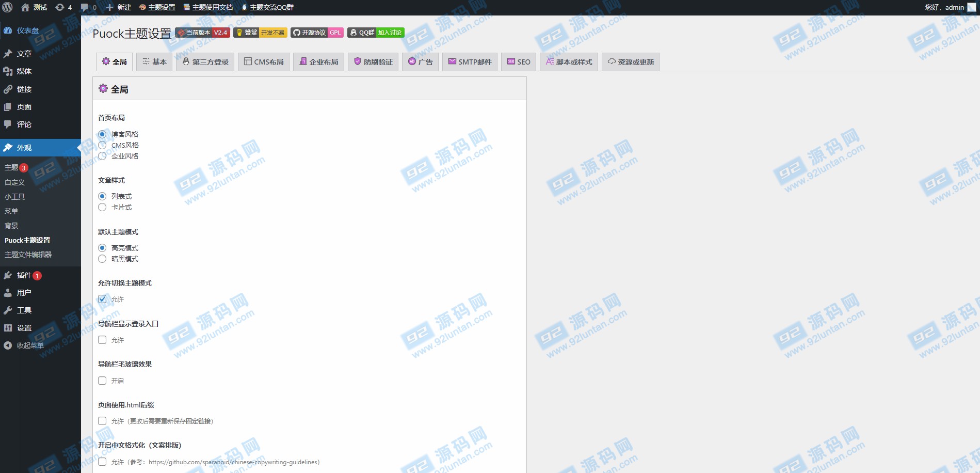
Task: Check 允许 under 导航栏显示登录入口
Action: (x=102, y=340)
